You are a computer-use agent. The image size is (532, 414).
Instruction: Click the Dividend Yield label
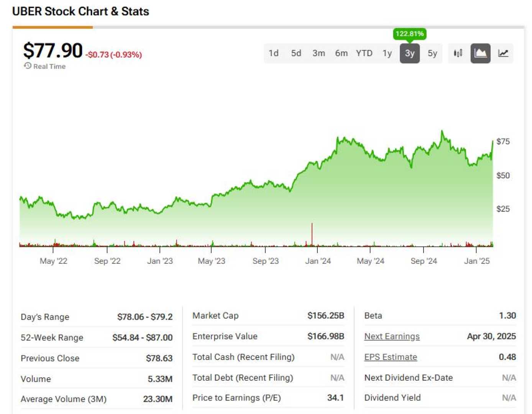[392, 398]
